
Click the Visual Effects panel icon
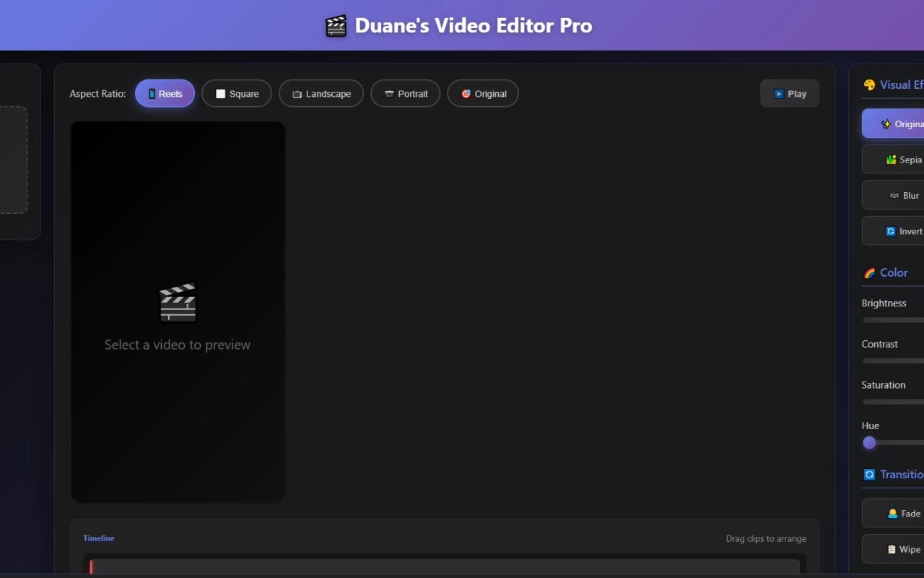[868, 85]
